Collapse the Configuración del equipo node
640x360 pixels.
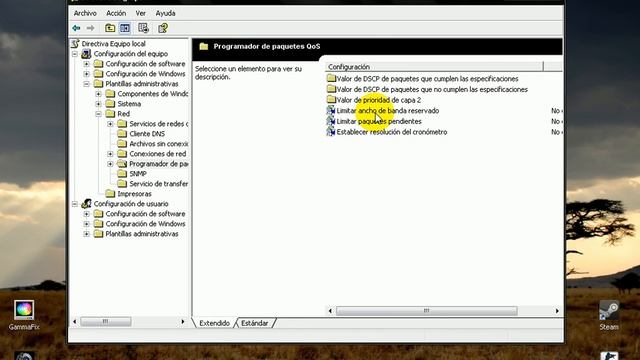[x=75, y=54]
